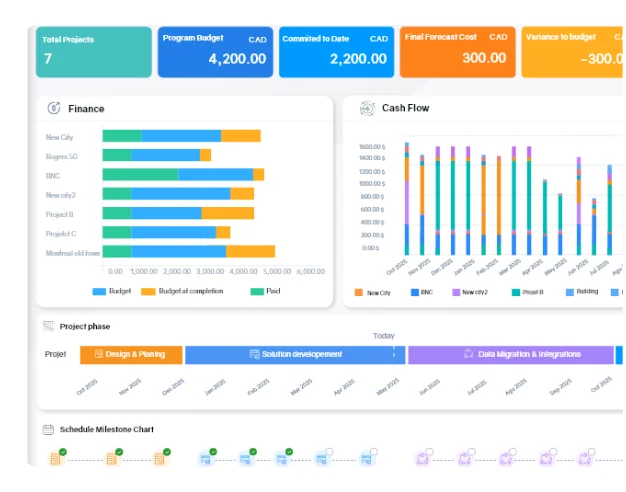Click the Commited to Date card
626x492 pixels.
pyautogui.click(x=336, y=51)
